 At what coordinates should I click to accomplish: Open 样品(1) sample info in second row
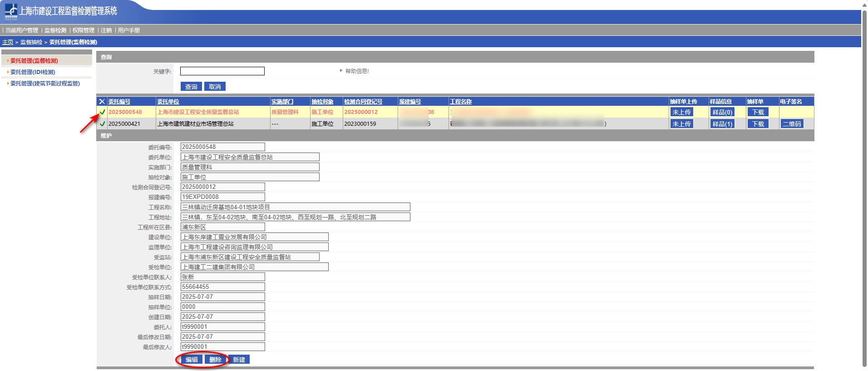click(722, 124)
